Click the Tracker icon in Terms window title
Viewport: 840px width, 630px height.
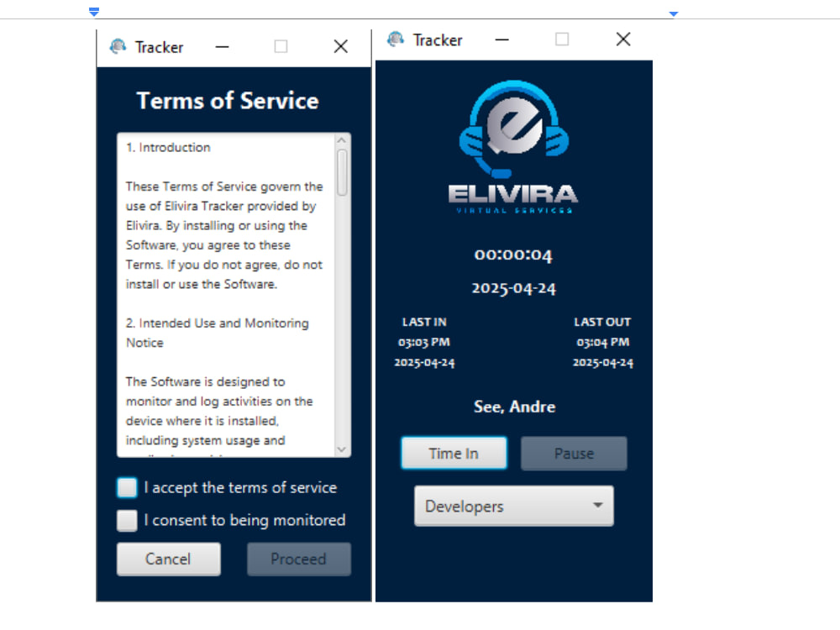(x=118, y=46)
